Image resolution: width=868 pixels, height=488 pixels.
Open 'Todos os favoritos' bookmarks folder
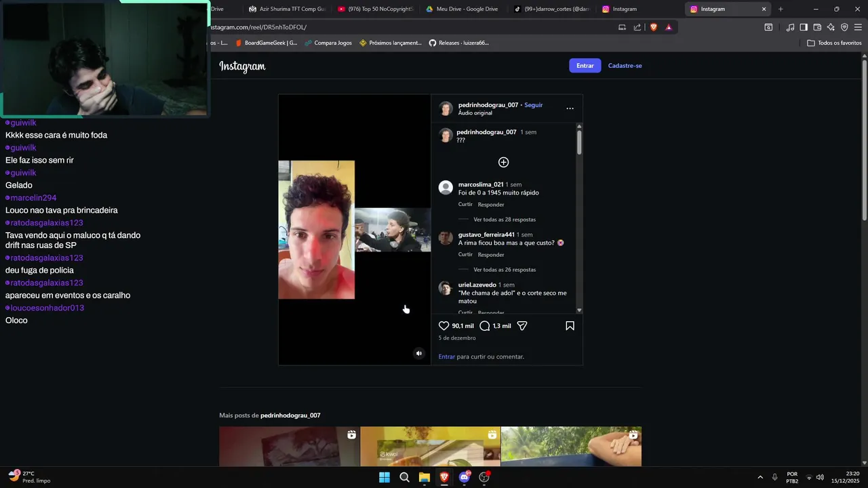pyautogui.click(x=834, y=43)
